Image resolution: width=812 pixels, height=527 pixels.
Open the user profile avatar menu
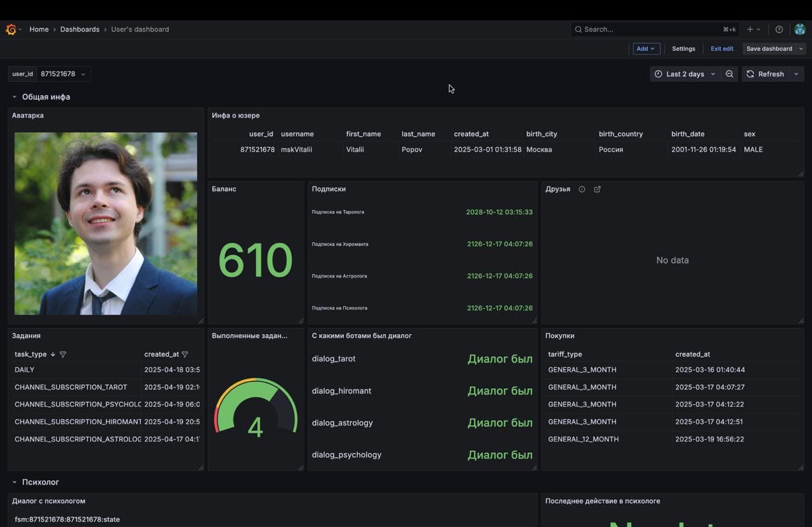coord(799,29)
